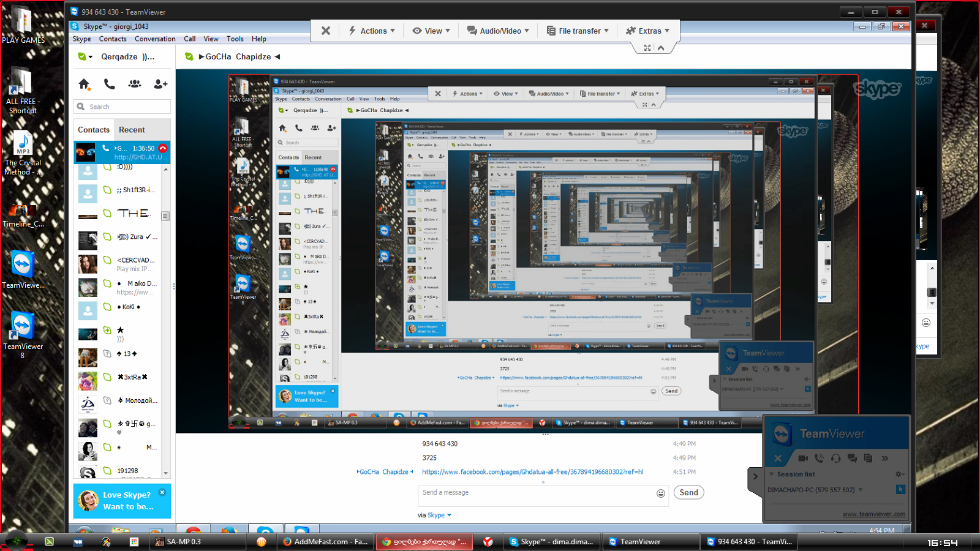Viewport: 980px width, 551px height.
Task: Start video from the outermost TeamViewer panel's camera icon
Action: 803,458
